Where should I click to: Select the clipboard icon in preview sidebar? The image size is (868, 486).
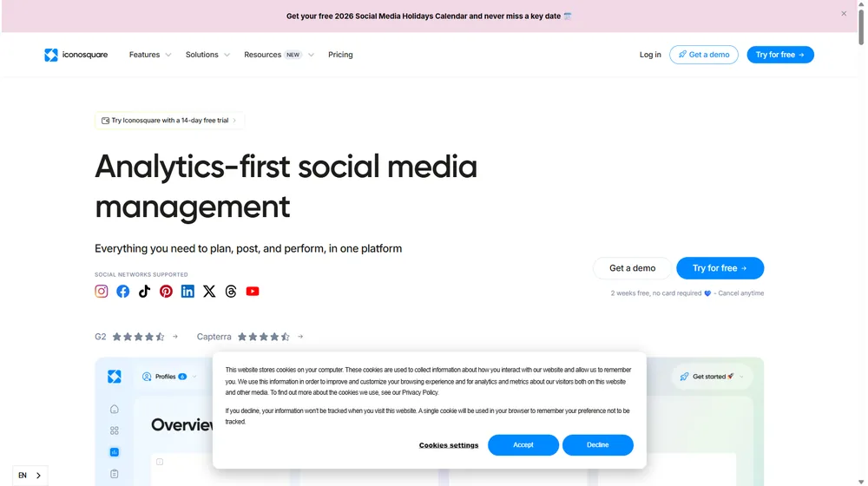click(x=114, y=474)
